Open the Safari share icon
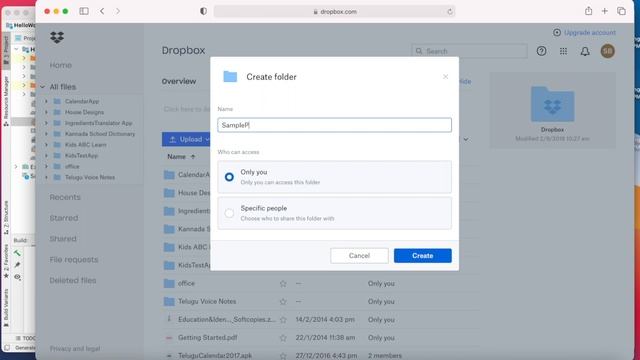 point(588,11)
